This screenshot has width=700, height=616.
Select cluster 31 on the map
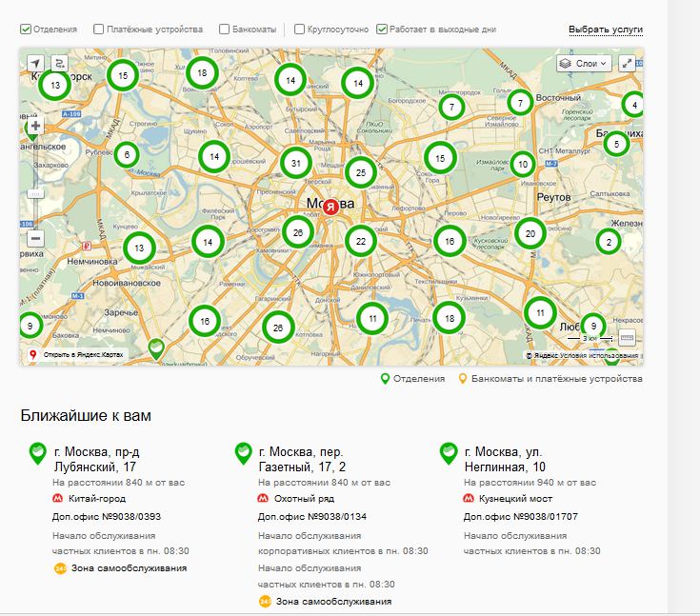296,163
